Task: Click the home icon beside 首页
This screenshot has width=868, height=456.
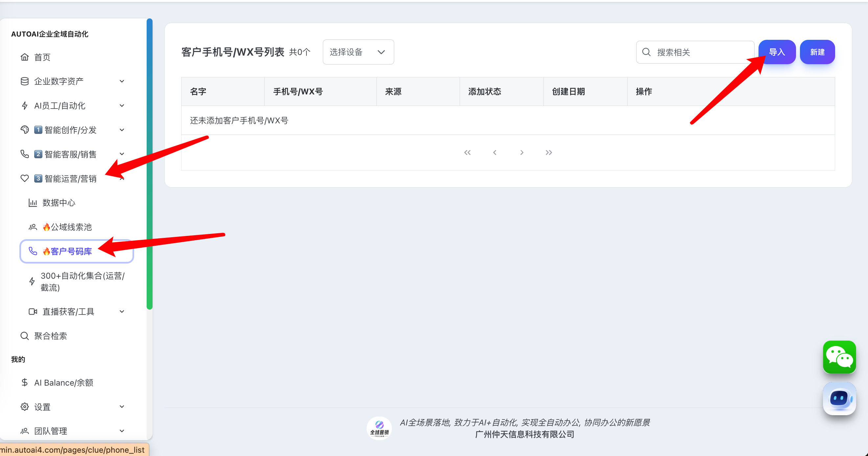Action: [25, 57]
